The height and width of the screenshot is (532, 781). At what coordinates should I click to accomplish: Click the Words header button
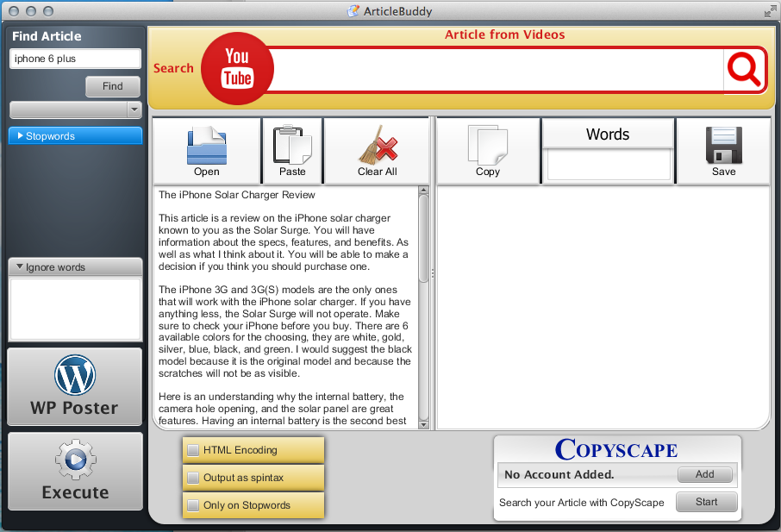point(608,134)
